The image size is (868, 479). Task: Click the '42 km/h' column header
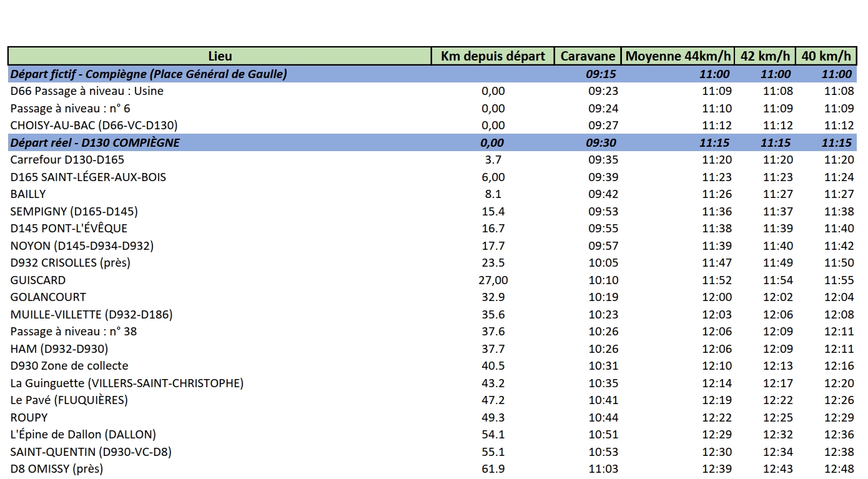pyautogui.click(x=765, y=56)
